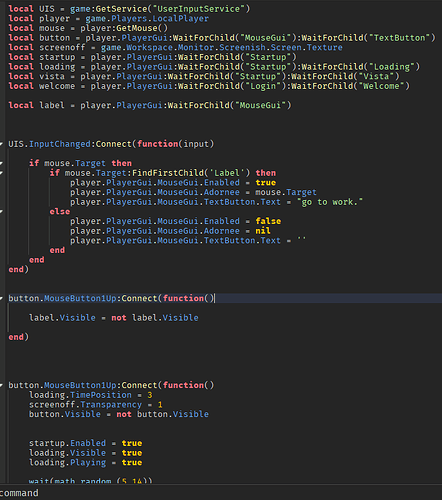Click the partially visible wait(math.random) line
The width and height of the screenshot is (442, 500).
click(x=91, y=481)
